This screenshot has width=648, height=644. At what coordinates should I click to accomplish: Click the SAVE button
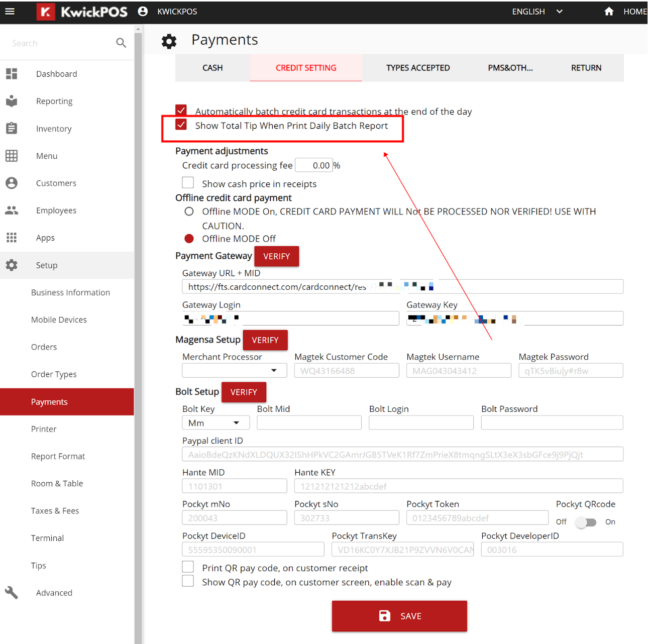pyautogui.click(x=399, y=616)
